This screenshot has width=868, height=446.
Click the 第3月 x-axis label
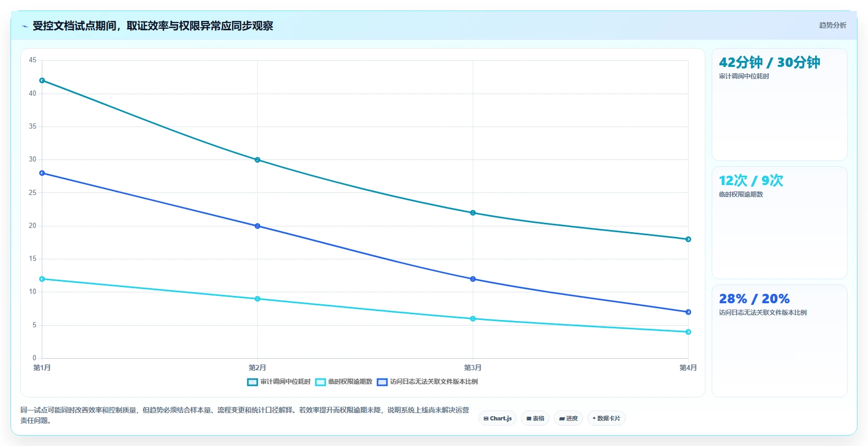click(x=473, y=368)
